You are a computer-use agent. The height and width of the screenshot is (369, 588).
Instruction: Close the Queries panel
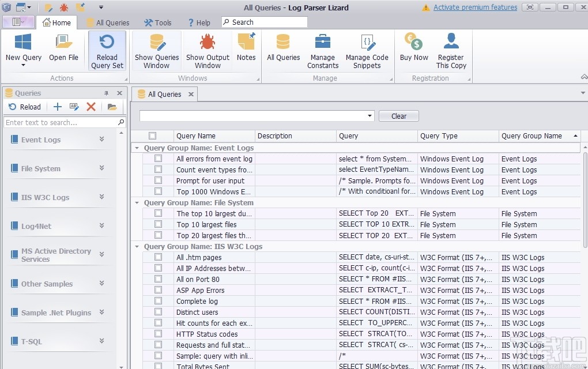pos(120,93)
